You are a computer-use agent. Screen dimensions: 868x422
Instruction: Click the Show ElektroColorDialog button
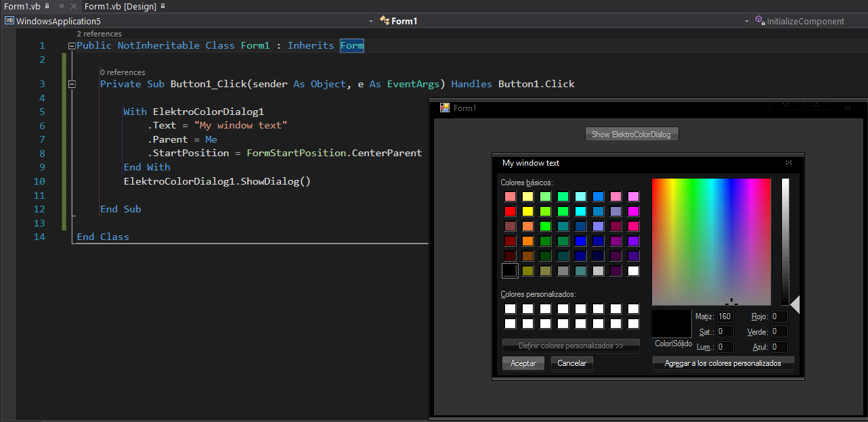[x=631, y=134]
